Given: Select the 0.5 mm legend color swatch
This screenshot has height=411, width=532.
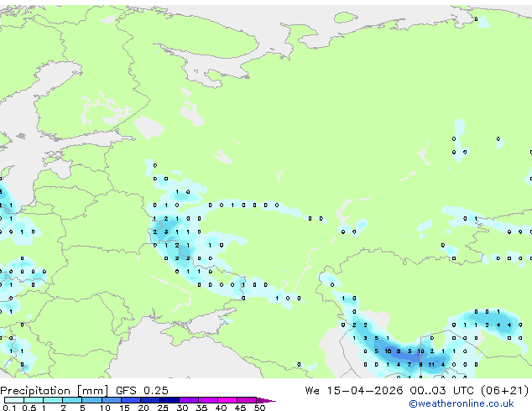Looking at the screenshot, I should pyautogui.click(x=34, y=400).
